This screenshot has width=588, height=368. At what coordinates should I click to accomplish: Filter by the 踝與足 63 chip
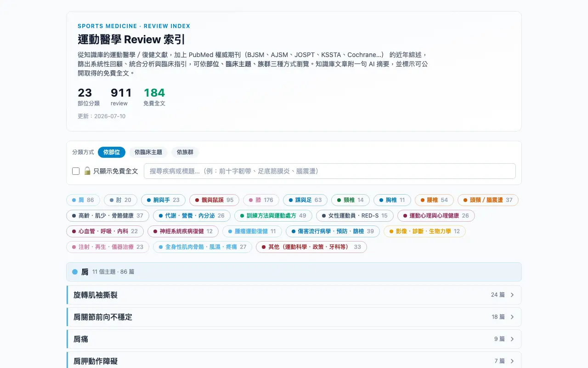pyautogui.click(x=305, y=200)
